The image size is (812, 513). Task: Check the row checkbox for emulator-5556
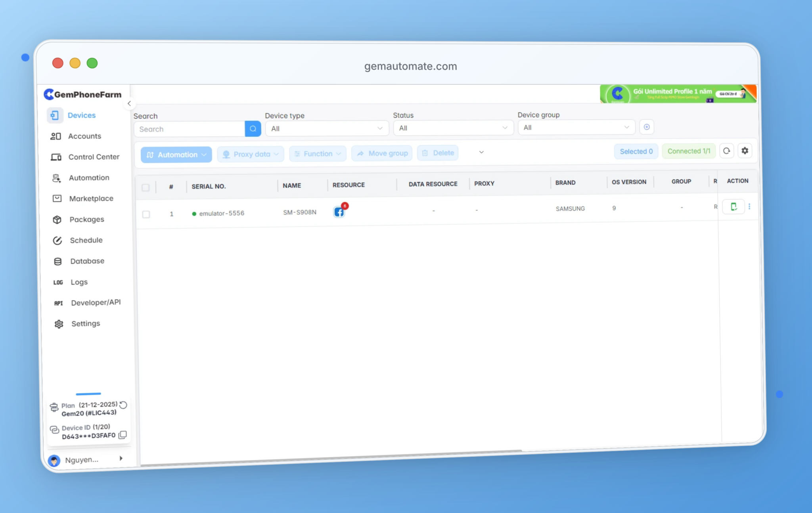point(146,214)
